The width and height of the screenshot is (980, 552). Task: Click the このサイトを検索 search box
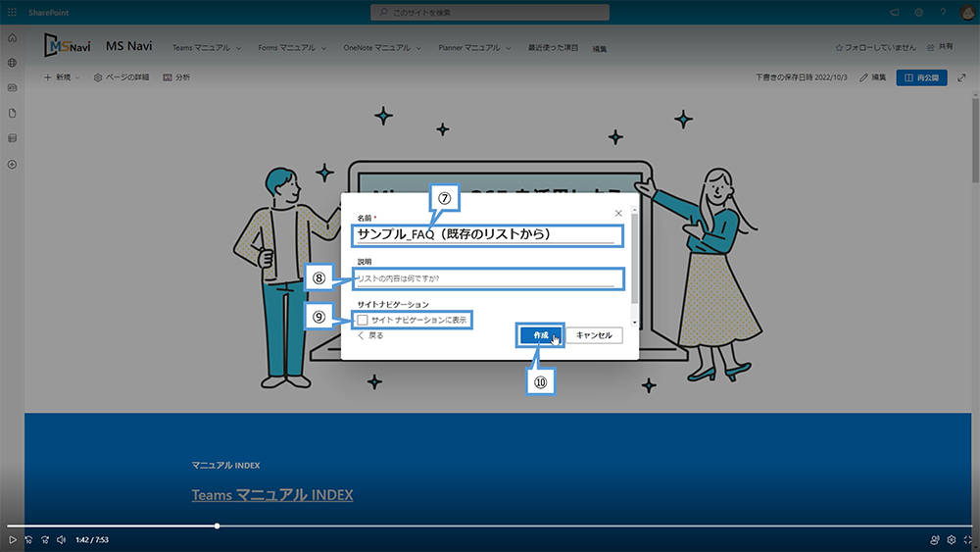coord(490,13)
